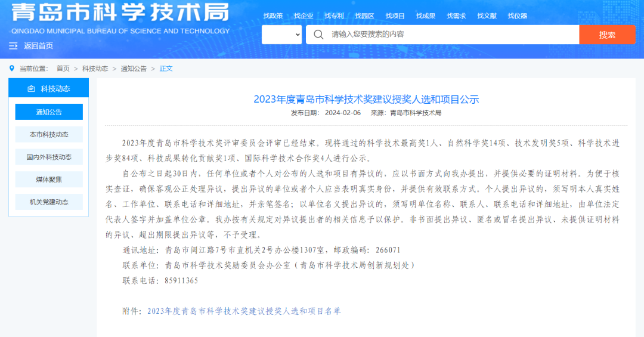The width and height of the screenshot is (644, 337).
Task: Go to 找项目 navigation item
Action: point(395,16)
